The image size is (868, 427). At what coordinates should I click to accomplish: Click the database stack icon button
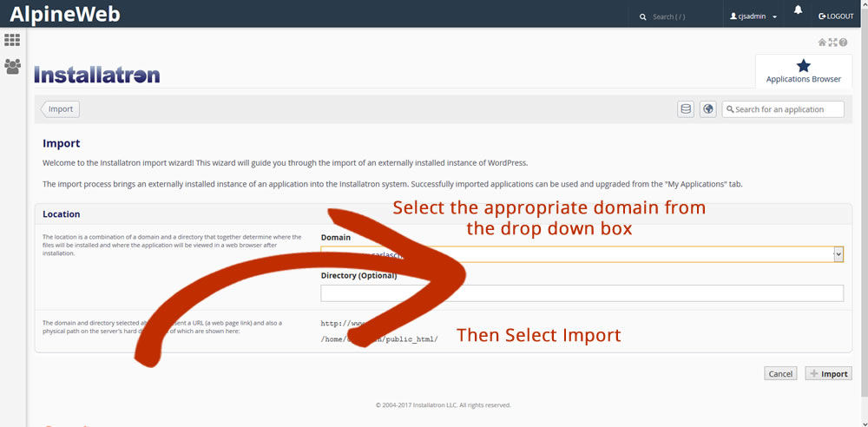point(686,109)
